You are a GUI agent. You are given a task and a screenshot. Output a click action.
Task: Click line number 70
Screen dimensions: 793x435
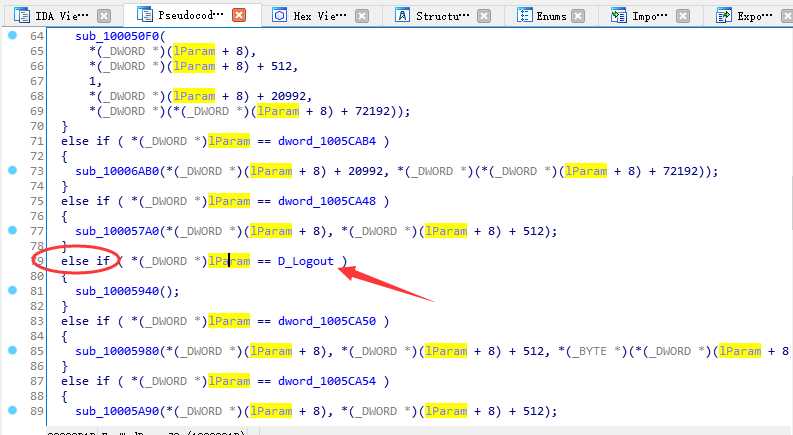click(36, 126)
